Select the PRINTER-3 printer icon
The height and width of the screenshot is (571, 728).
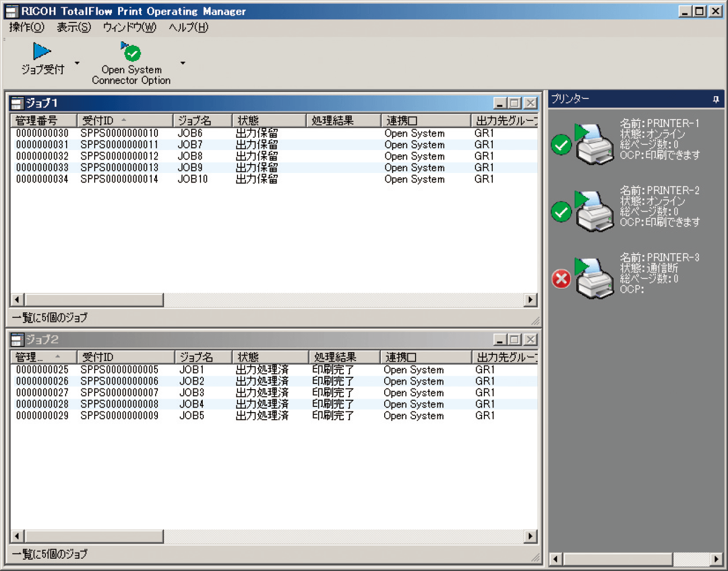coord(594,278)
